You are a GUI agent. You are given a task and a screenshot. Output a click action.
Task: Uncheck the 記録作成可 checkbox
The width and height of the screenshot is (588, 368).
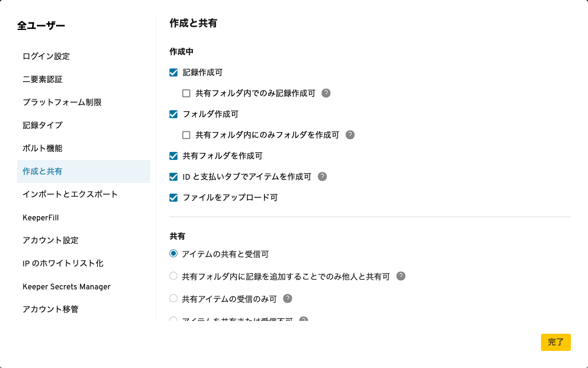click(173, 73)
